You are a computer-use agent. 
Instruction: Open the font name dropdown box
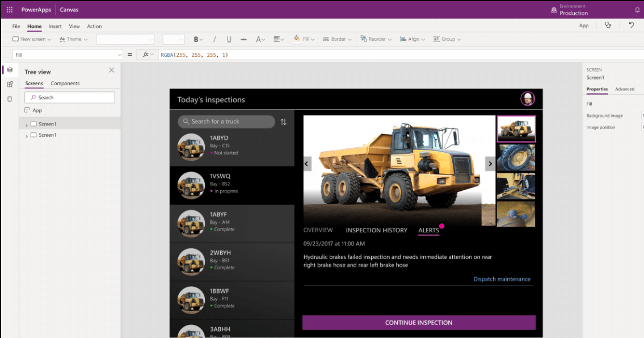pos(125,39)
